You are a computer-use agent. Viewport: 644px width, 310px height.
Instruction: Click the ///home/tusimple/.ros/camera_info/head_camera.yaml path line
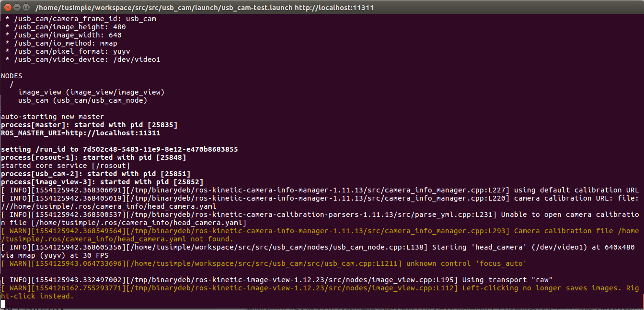pyautogui.click(x=109, y=206)
